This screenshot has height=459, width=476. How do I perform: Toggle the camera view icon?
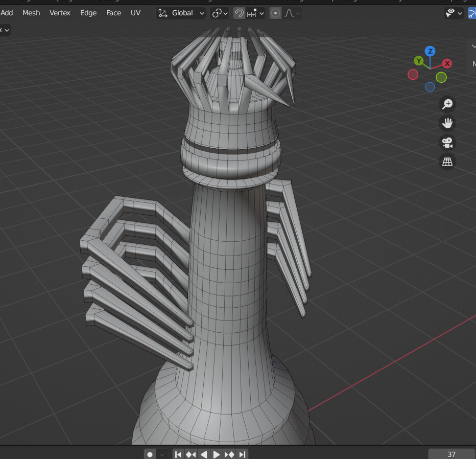tap(447, 142)
